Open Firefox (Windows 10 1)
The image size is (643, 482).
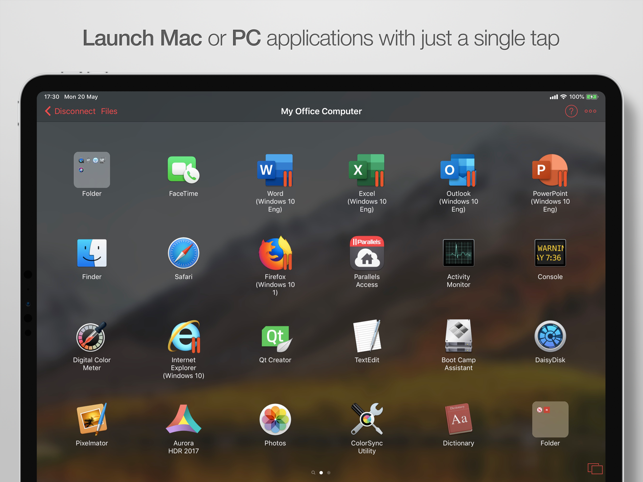click(275, 253)
